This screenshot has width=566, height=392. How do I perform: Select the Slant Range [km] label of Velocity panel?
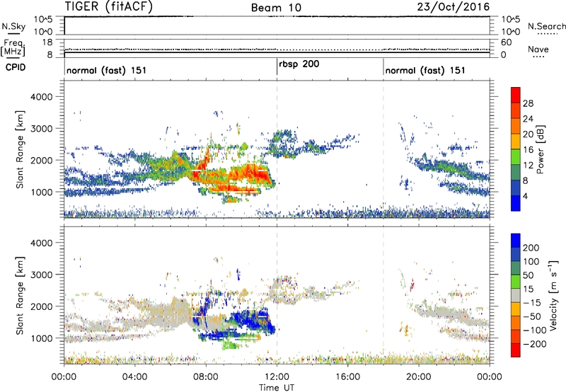pyautogui.click(x=20, y=296)
